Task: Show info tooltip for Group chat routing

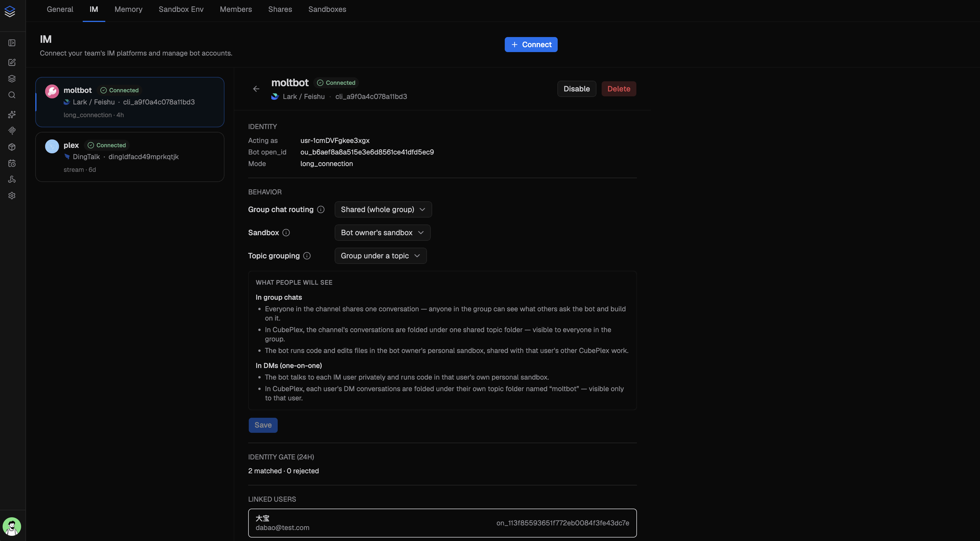Action: click(321, 209)
